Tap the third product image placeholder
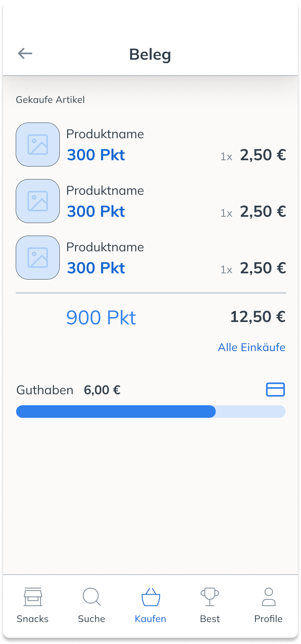Image resolution: width=301 pixels, height=644 pixels. [38, 258]
